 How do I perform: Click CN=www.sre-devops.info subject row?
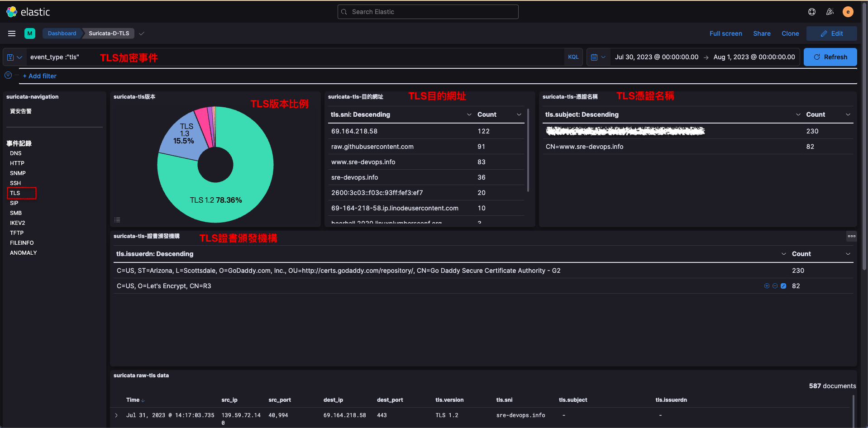(698, 147)
